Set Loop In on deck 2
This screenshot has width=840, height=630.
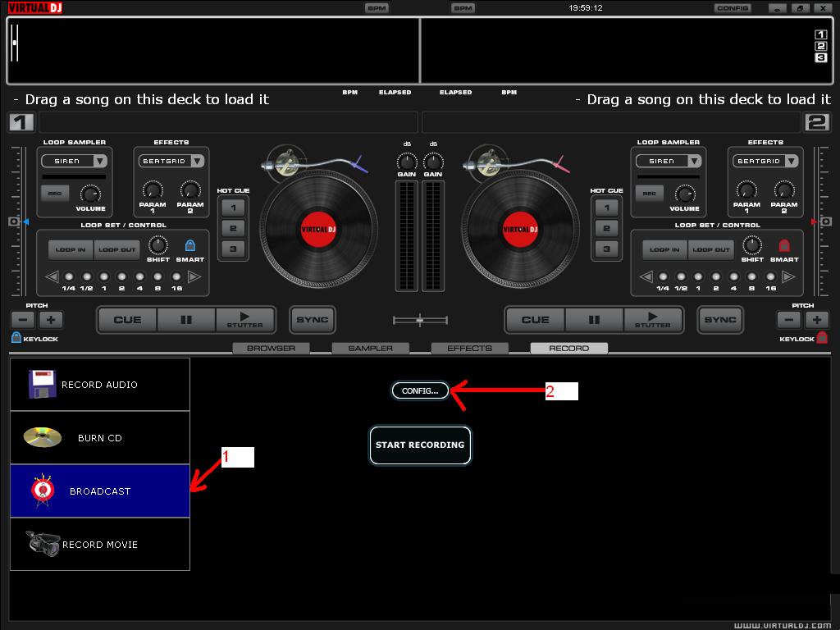pyautogui.click(x=664, y=249)
